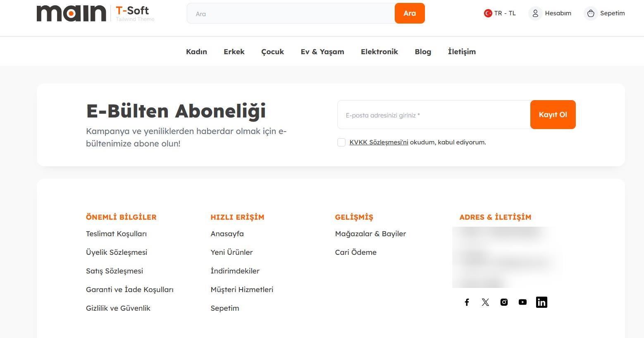Open the Instagram social icon
This screenshot has height=338, width=644.
click(504, 302)
